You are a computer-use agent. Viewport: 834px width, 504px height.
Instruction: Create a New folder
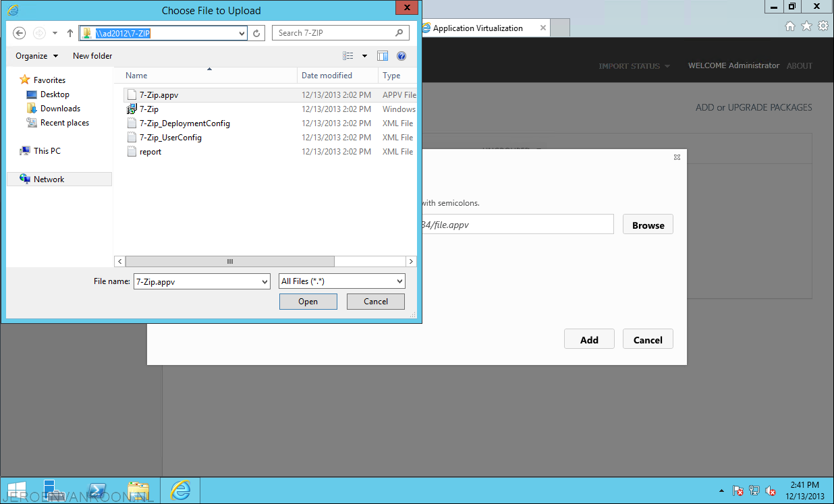(92, 56)
